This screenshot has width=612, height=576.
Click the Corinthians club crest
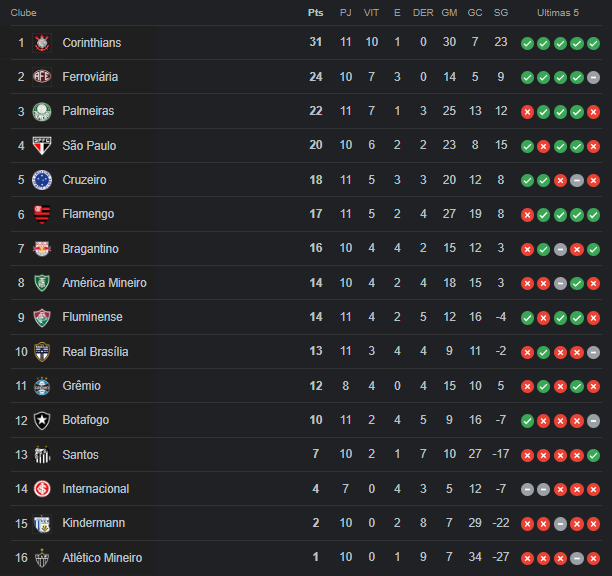tap(42, 43)
